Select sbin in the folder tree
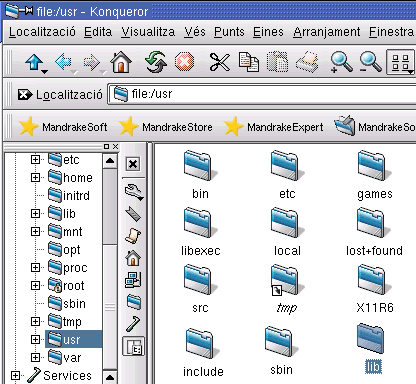 [67, 303]
